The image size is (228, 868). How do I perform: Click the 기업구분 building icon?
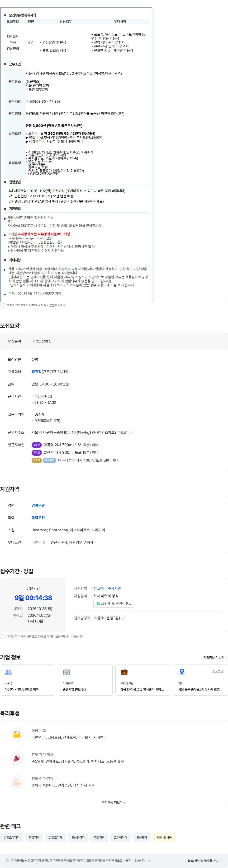[x=66, y=672]
